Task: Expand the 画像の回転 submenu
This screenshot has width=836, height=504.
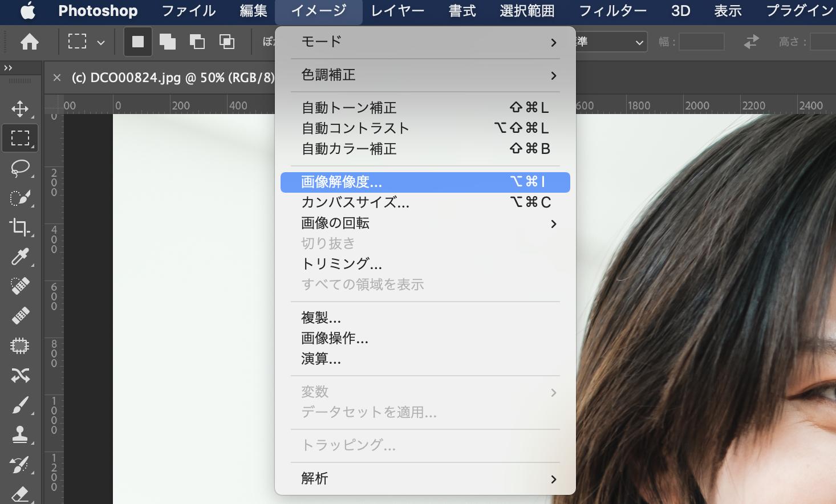Action: [x=425, y=223]
